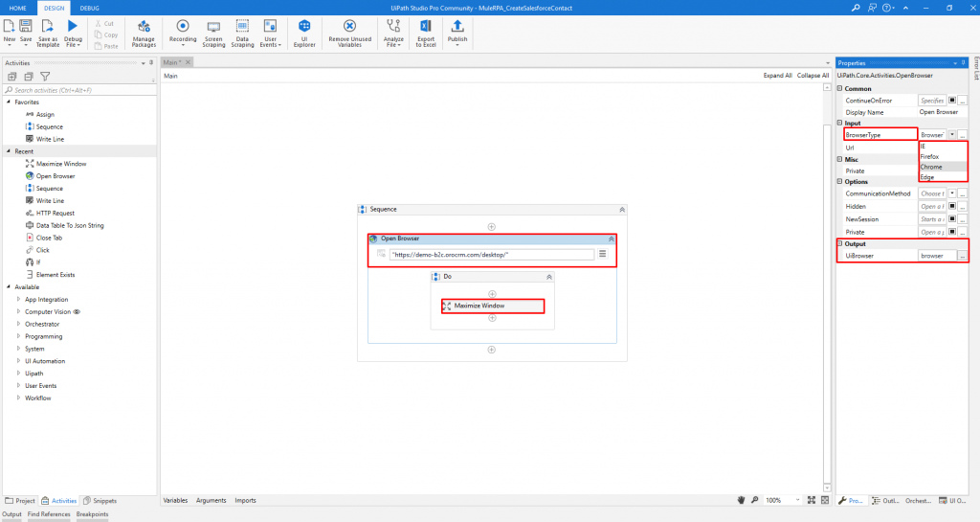Click Copy in the ribbon
The width and height of the screenshot is (980, 522).
point(106,35)
